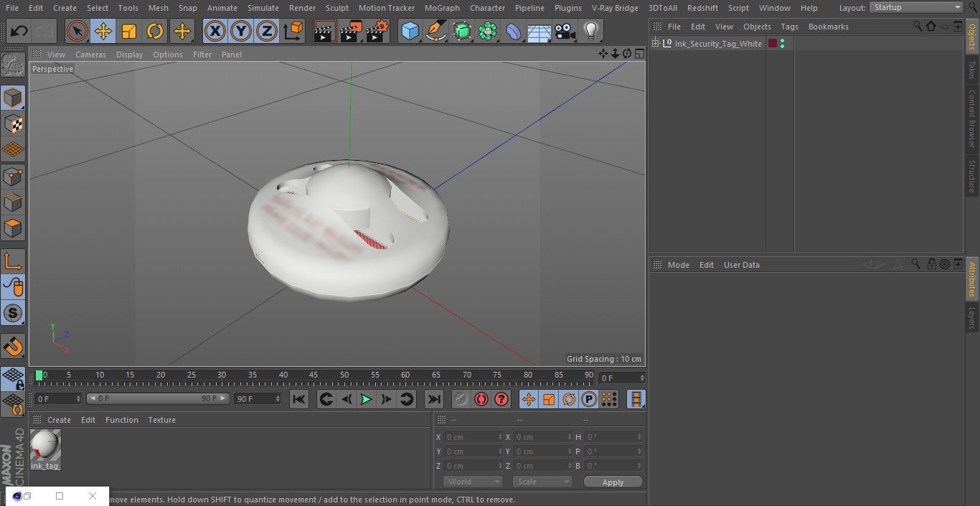Toggle the magnet Workplane snap icon
Viewport: 980px width, 506px height.
13,347
